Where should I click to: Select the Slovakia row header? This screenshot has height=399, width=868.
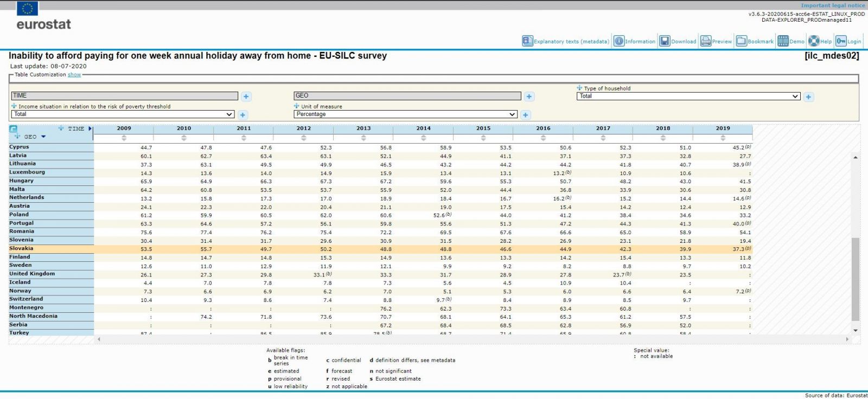pyautogui.click(x=52, y=248)
